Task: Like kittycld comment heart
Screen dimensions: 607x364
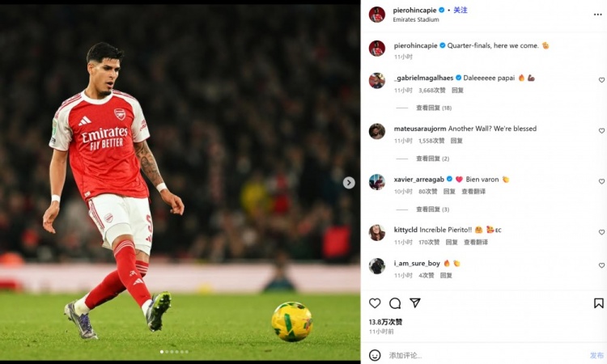Action: [601, 232]
